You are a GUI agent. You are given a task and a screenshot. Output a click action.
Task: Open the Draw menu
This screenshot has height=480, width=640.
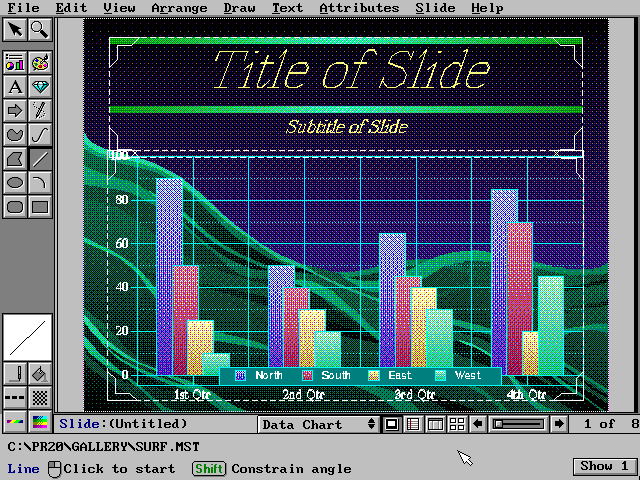pos(239,8)
